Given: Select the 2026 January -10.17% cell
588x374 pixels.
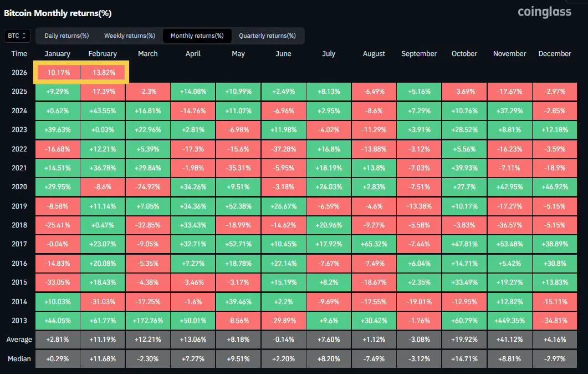Looking at the screenshot, I should click(x=58, y=73).
